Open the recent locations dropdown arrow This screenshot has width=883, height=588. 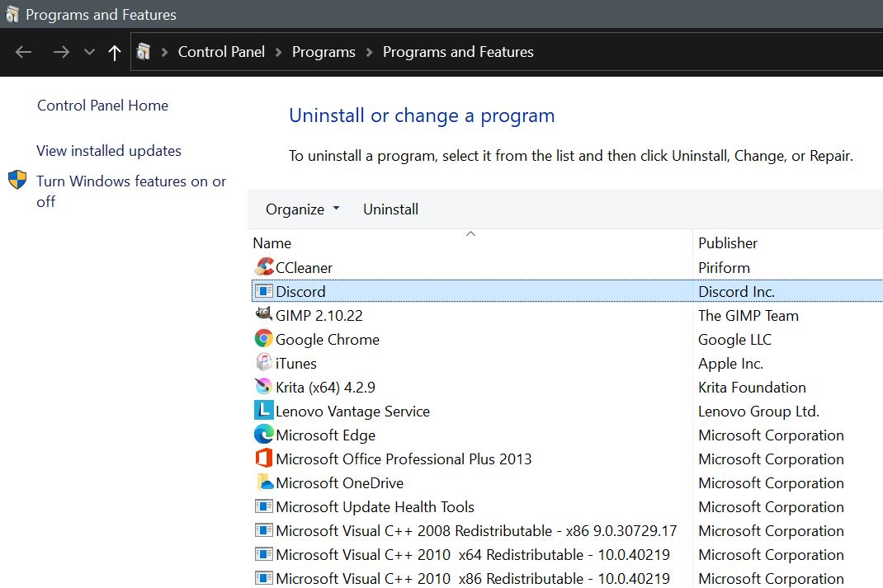(x=89, y=52)
